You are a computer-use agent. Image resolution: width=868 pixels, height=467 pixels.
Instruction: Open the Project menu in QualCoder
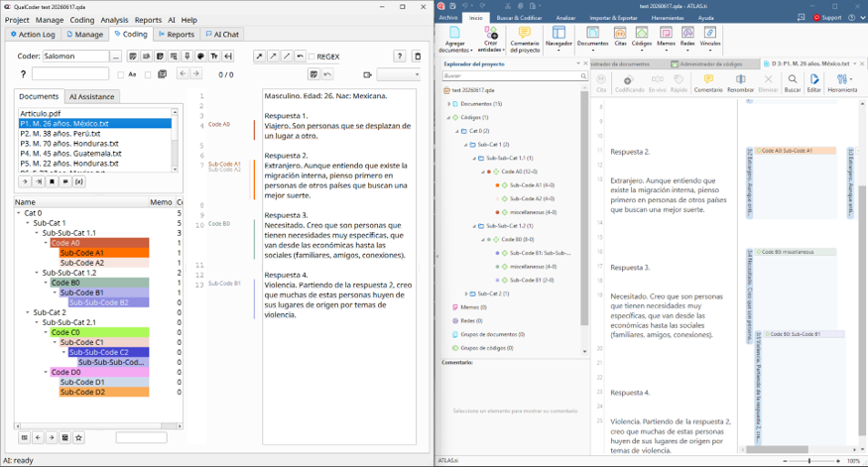tap(17, 20)
